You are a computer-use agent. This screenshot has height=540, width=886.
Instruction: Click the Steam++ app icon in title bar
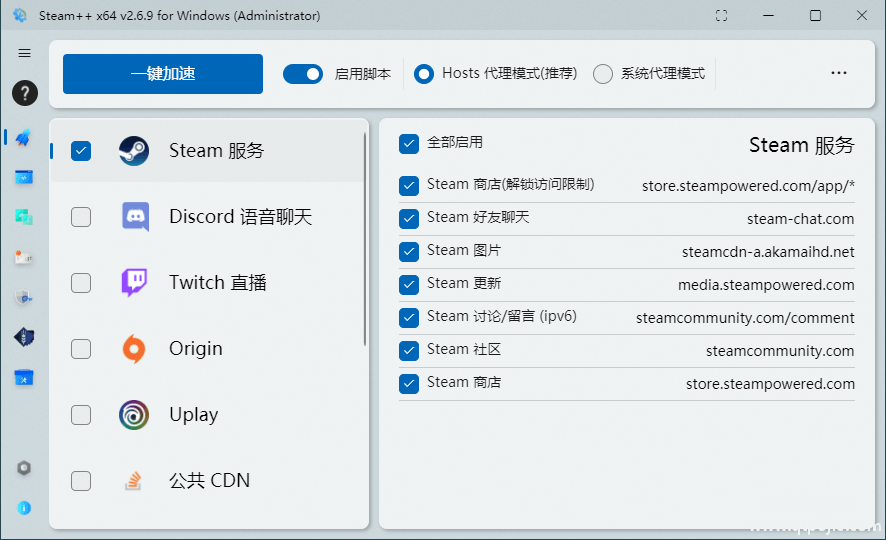click(20, 15)
